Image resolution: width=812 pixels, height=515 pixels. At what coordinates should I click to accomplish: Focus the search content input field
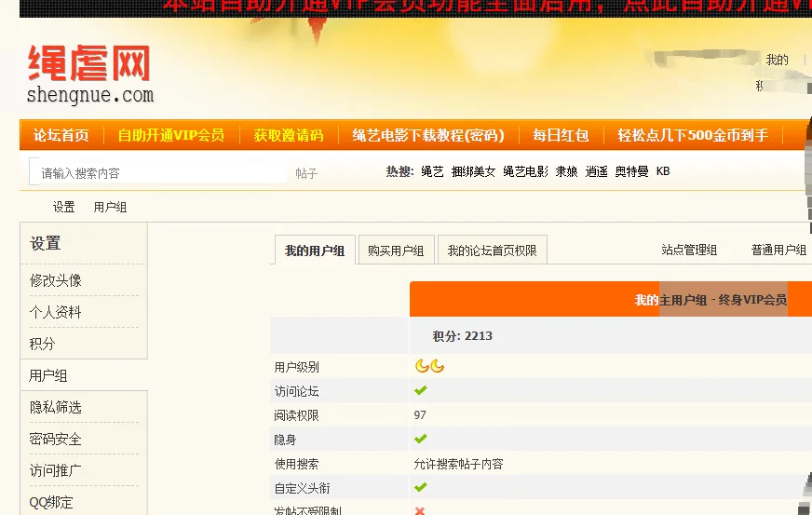158,172
